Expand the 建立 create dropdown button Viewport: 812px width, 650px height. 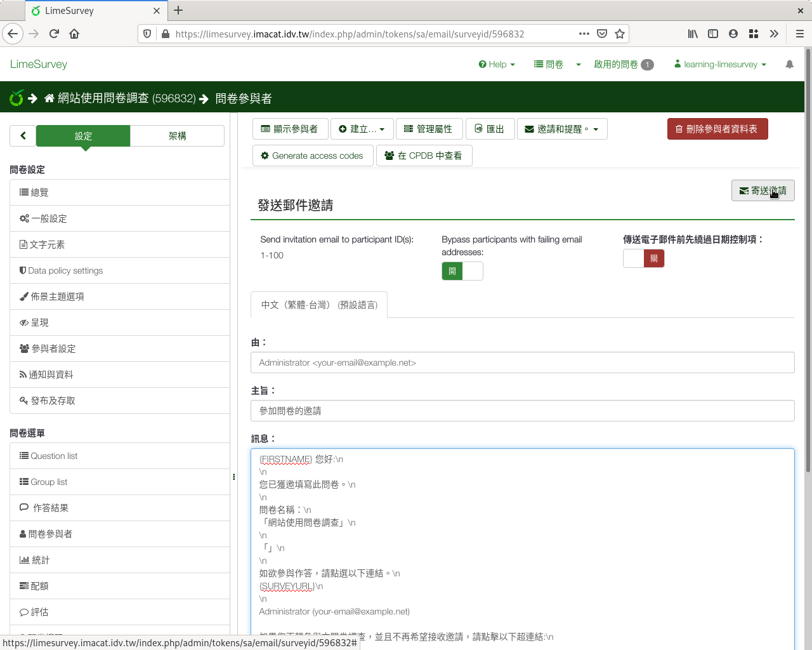point(362,129)
